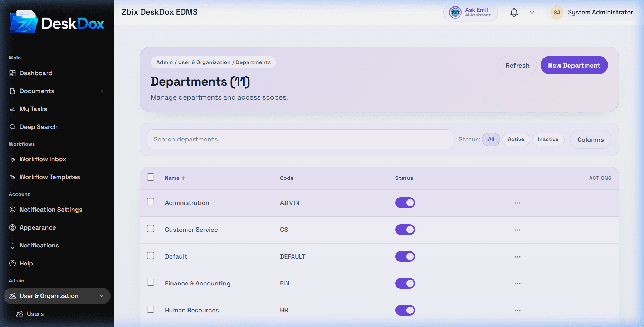Open My Tasks menu item
Screen dimensions: 644x327
[x=57, y=109]
